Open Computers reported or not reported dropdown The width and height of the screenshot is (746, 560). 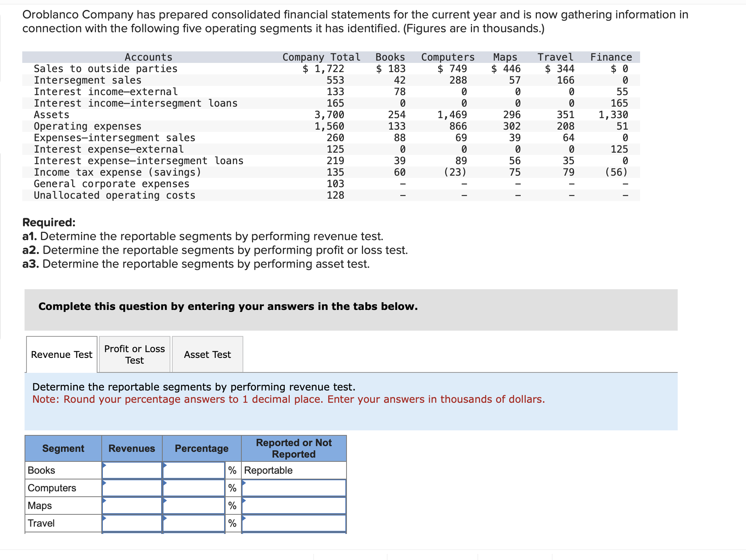294,488
